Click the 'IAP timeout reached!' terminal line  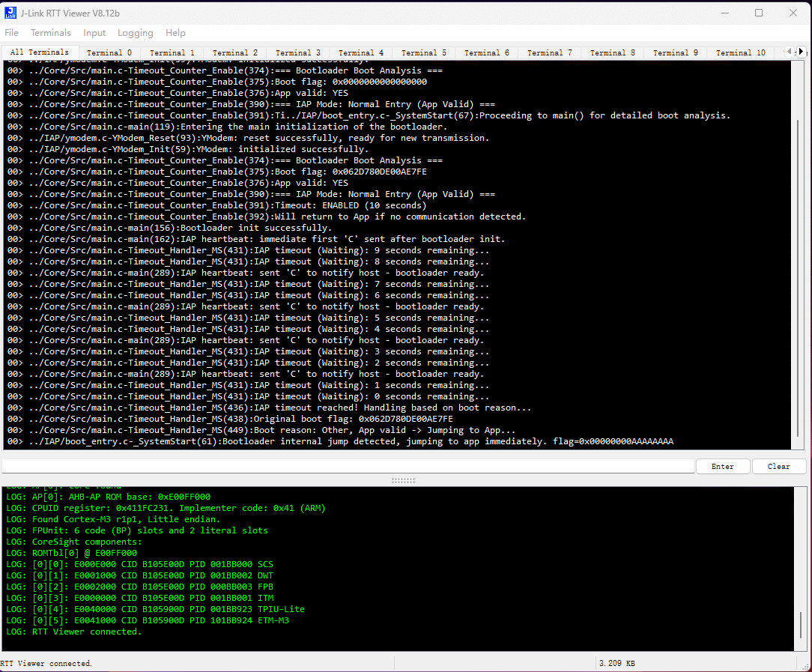point(269,408)
